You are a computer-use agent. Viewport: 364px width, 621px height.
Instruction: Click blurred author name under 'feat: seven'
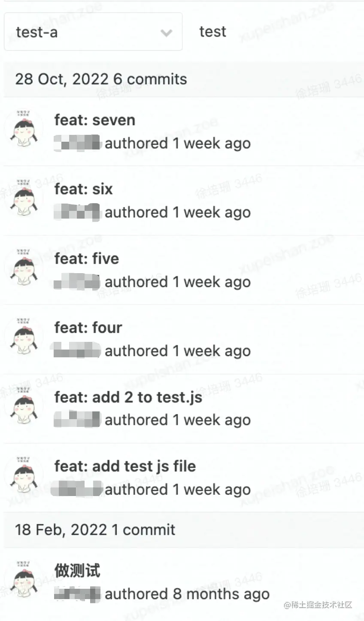77,143
